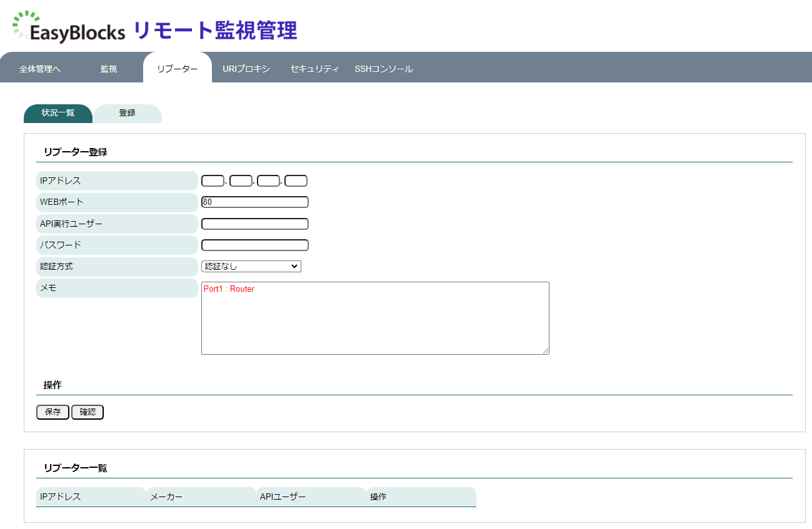The height and width of the screenshot is (529, 812).
Task: Click the メーカー column header
Action: [x=201, y=497]
